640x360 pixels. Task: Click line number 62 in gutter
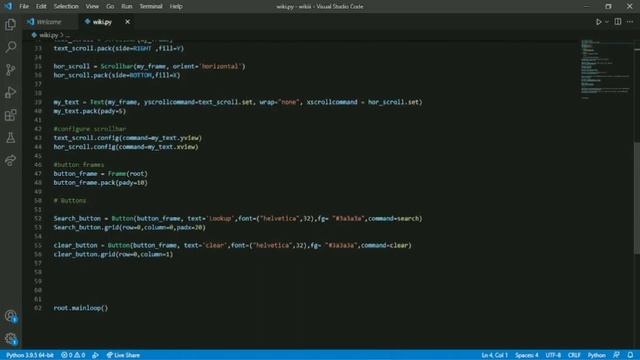38,308
